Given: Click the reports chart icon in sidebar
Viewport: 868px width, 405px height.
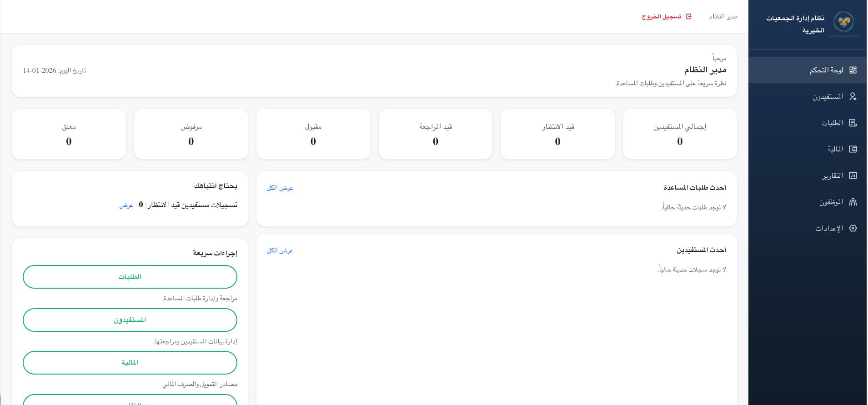Looking at the screenshot, I should [x=853, y=175].
